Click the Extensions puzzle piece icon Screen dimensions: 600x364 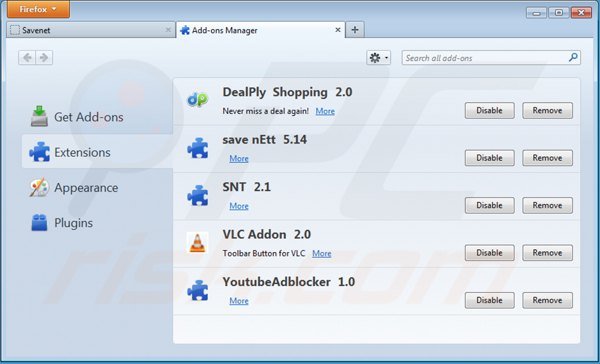pyautogui.click(x=39, y=152)
